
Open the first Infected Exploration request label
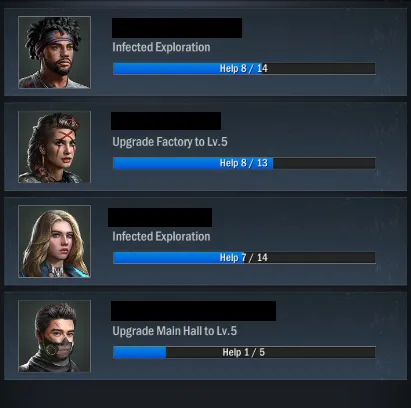161,47
